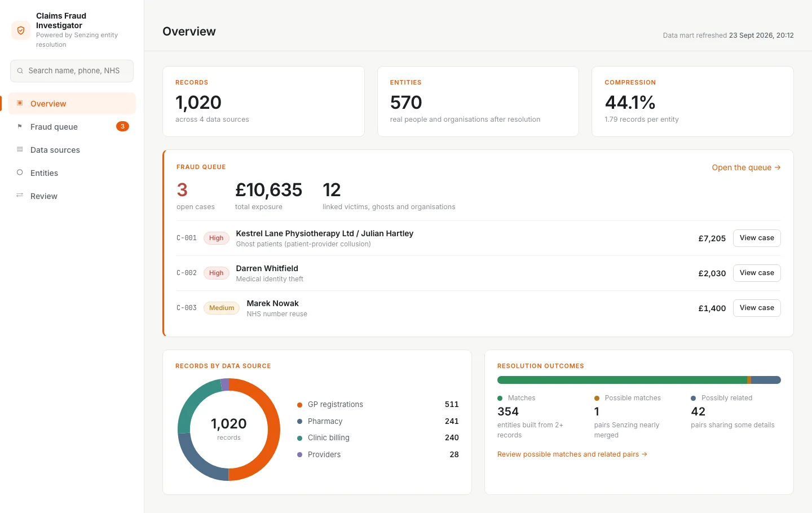812x513 pixels.
Task: Click the £7,205 exposure amount
Action: click(712, 238)
